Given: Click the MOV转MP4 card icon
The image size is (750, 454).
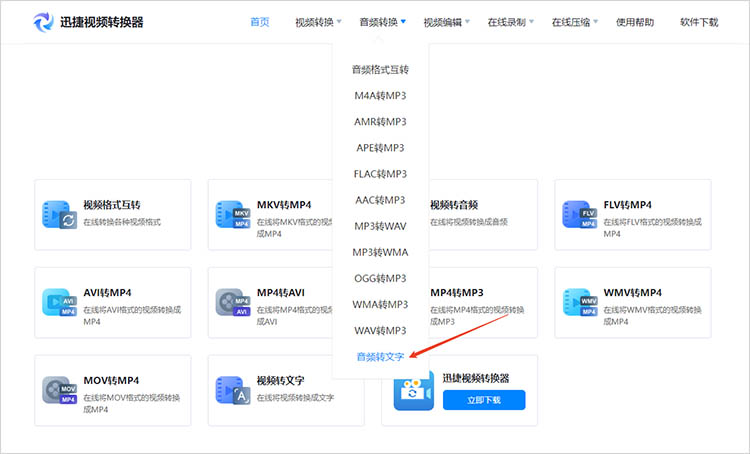Looking at the screenshot, I should [59, 390].
